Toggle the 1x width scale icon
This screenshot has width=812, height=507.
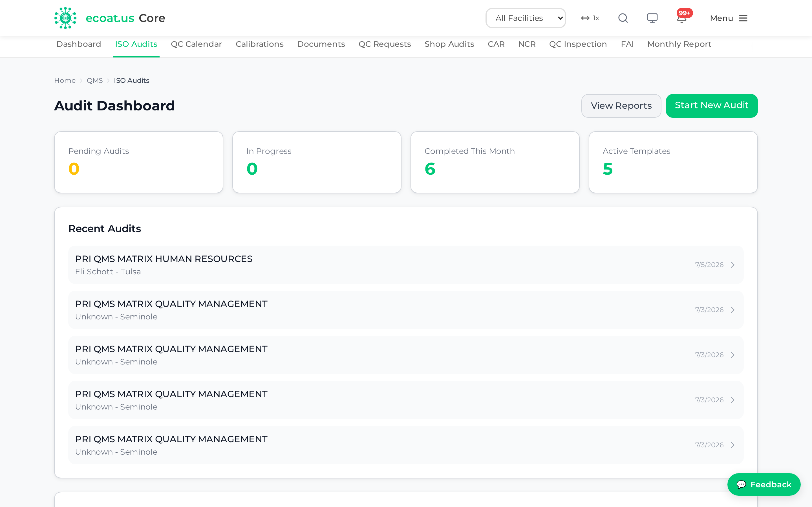[590, 18]
